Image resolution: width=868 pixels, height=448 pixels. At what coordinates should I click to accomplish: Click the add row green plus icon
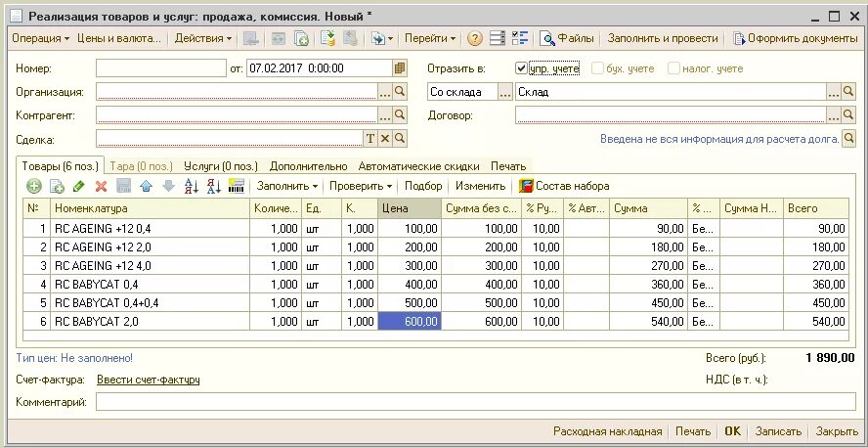point(34,186)
